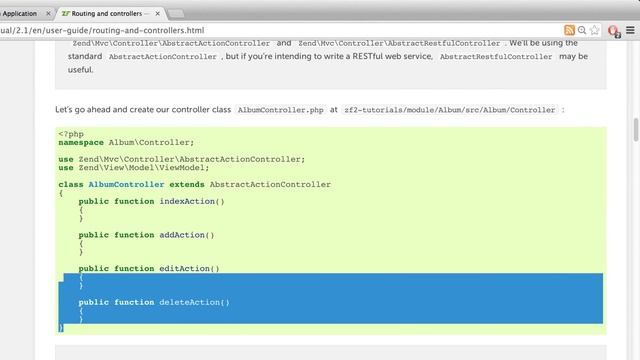Click 'extends' keyword in class declaration
Image resolution: width=640 pixels, height=360 pixels.
coord(187,184)
